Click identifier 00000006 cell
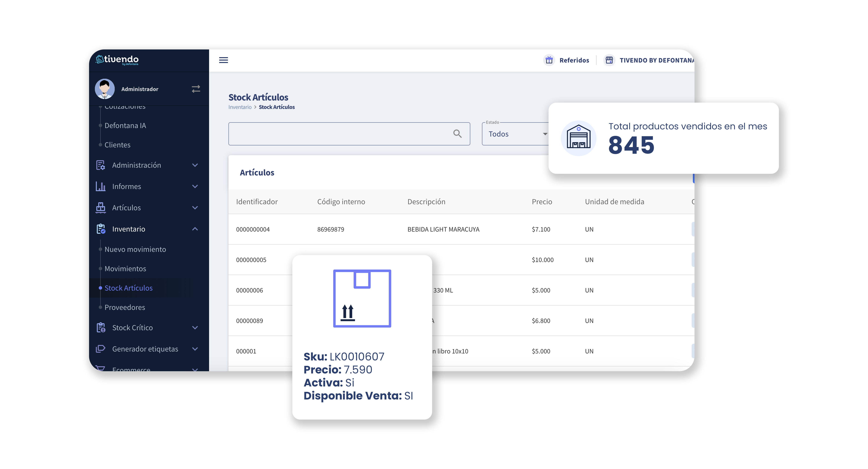 click(x=249, y=290)
